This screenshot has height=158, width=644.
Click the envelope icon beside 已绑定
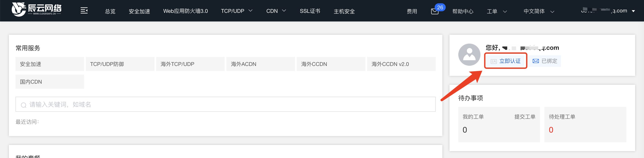tap(536, 61)
